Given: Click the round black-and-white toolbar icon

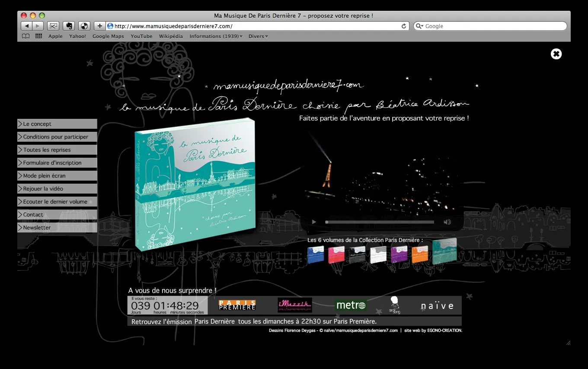Looking at the screenshot, I should [84, 26].
